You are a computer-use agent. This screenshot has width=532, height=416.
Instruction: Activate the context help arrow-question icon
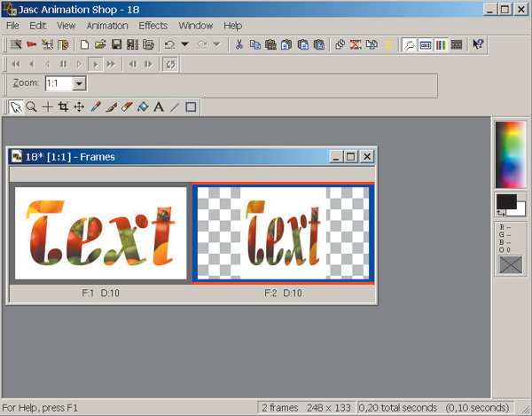(478, 44)
